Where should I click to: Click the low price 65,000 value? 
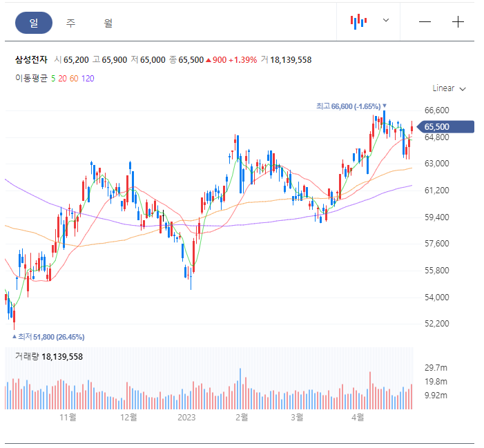point(153,60)
